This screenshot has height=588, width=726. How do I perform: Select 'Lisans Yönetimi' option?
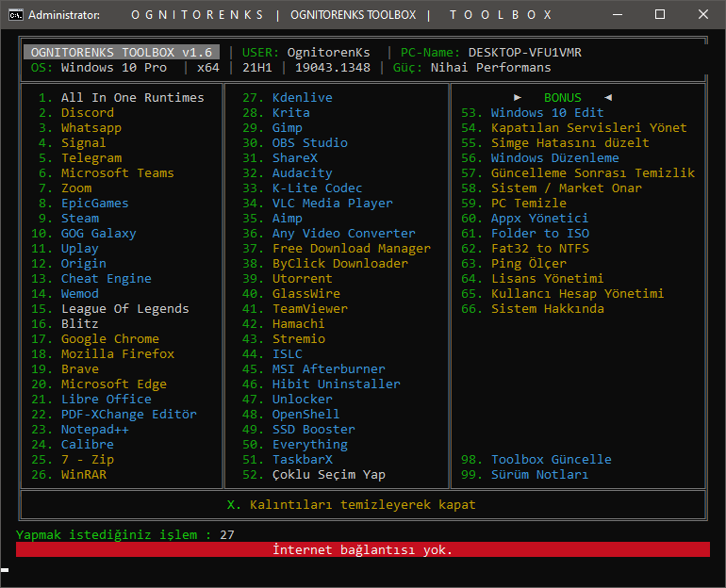[547, 279]
